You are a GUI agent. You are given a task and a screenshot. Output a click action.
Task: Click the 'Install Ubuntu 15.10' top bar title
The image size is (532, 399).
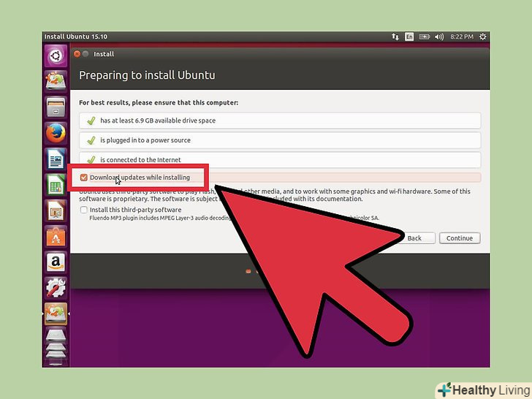click(x=76, y=37)
